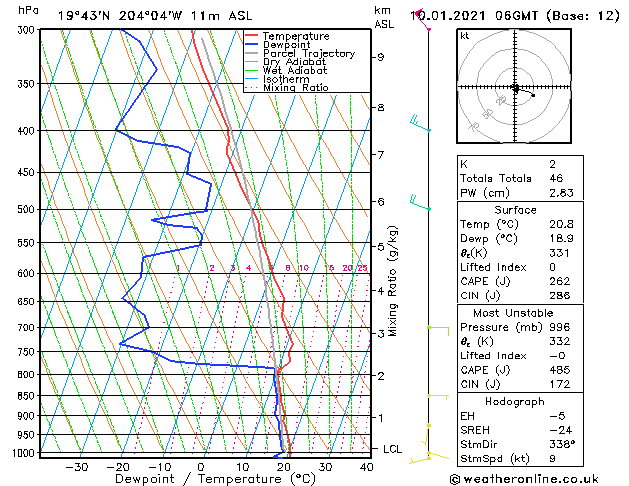Click the 500 hPa pressure label

pyautogui.click(x=28, y=209)
